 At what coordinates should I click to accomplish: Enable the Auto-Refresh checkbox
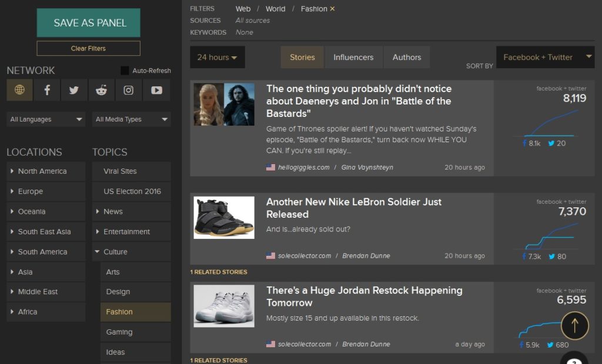click(x=125, y=70)
